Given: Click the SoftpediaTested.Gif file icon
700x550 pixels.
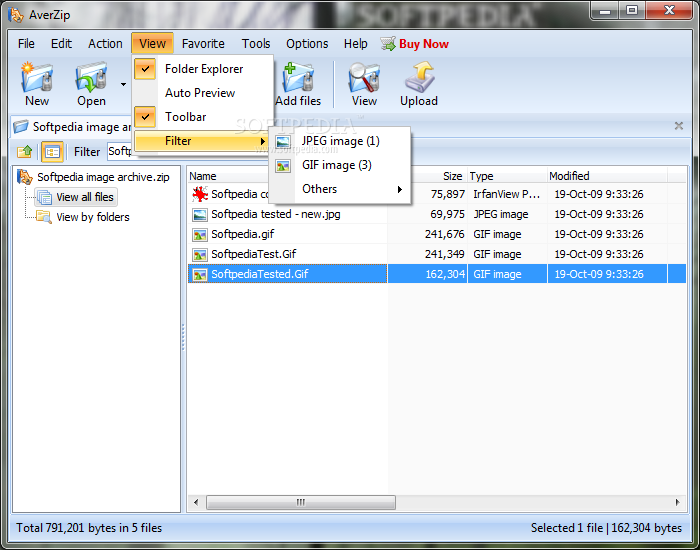Looking at the screenshot, I should 200,275.
